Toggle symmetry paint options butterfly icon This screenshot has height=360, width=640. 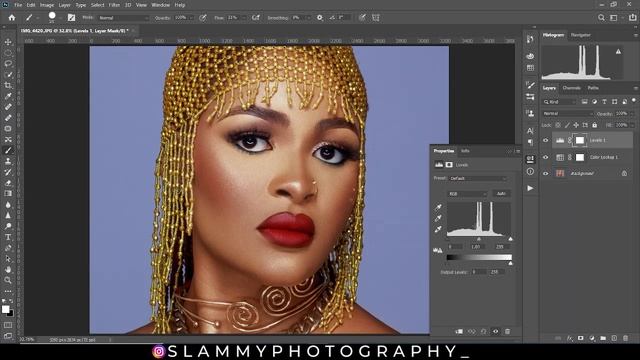[376, 18]
